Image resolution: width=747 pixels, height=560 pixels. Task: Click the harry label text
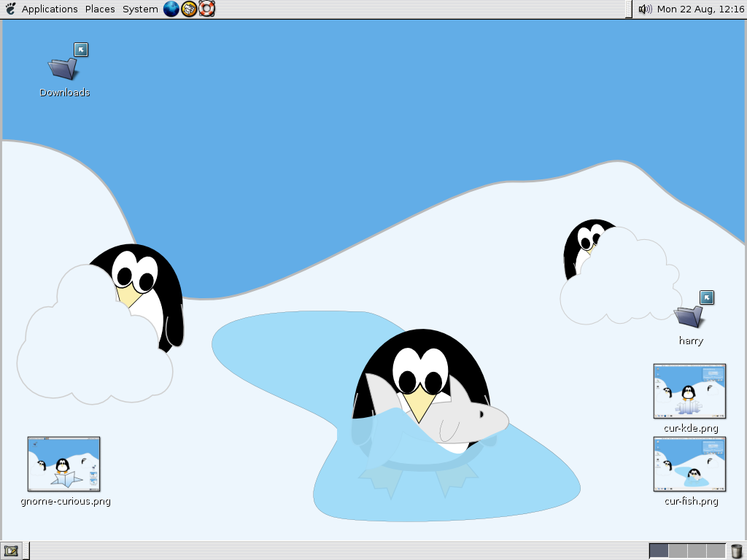[691, 341]
